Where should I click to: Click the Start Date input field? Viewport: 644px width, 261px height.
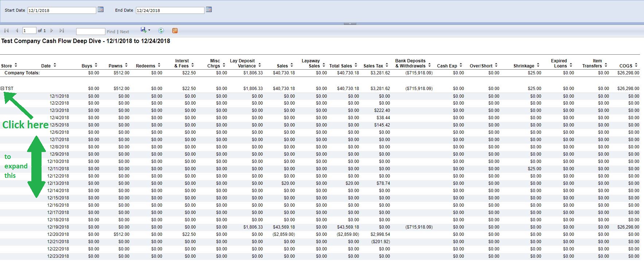tap(62, 10)
